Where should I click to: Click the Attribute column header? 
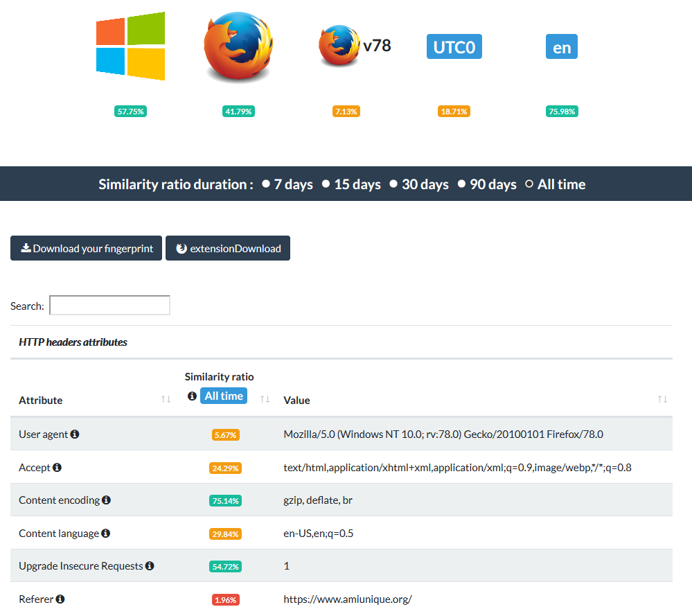click(41, 400)
